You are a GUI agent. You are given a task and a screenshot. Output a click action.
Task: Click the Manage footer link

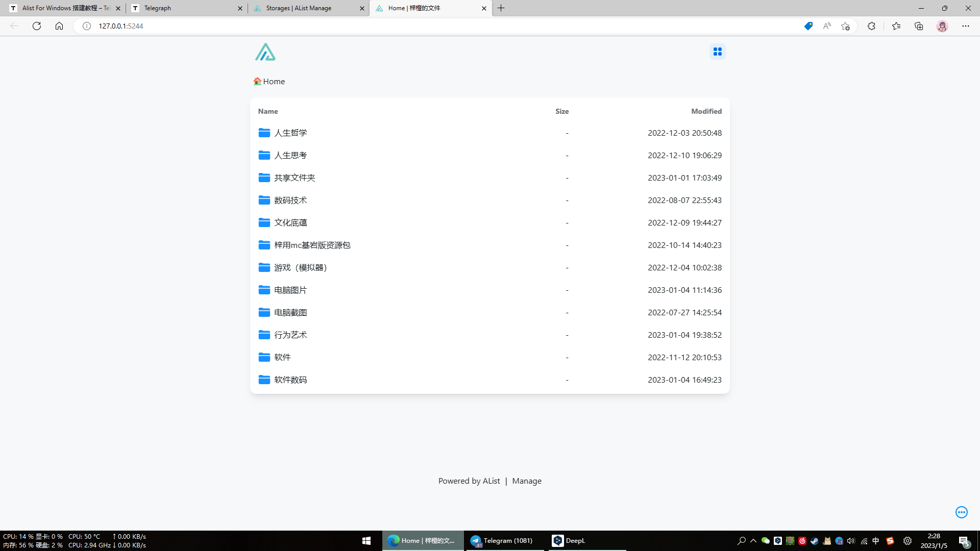click(526, 481)
